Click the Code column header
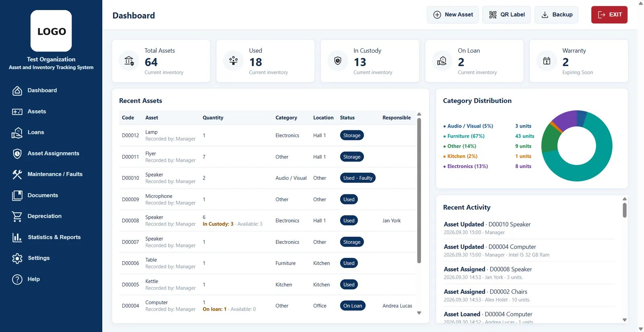 click(128, 118)
